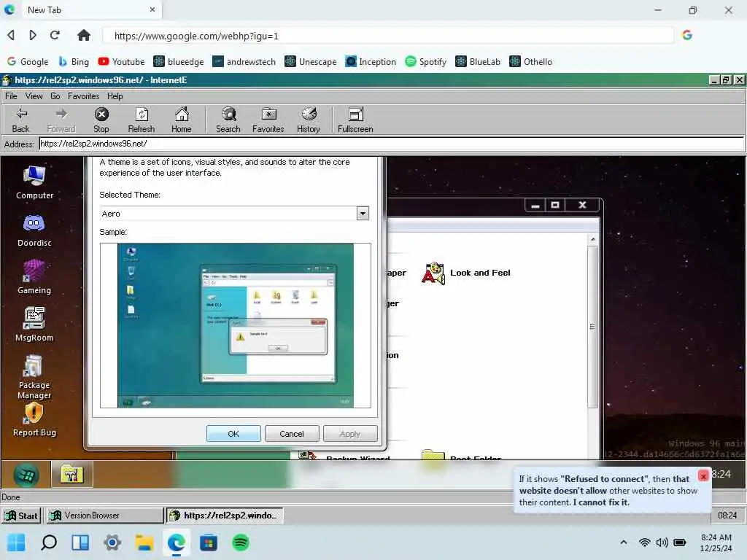Open Spotify from the Windows taskbar
Screen dimensions: 747x560
tap(241, 542)
